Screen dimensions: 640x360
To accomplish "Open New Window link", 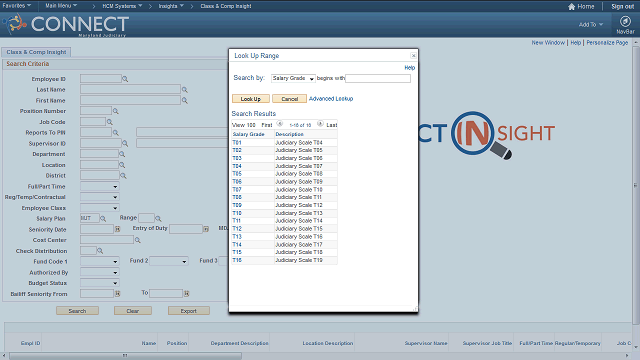I will 548,42.
